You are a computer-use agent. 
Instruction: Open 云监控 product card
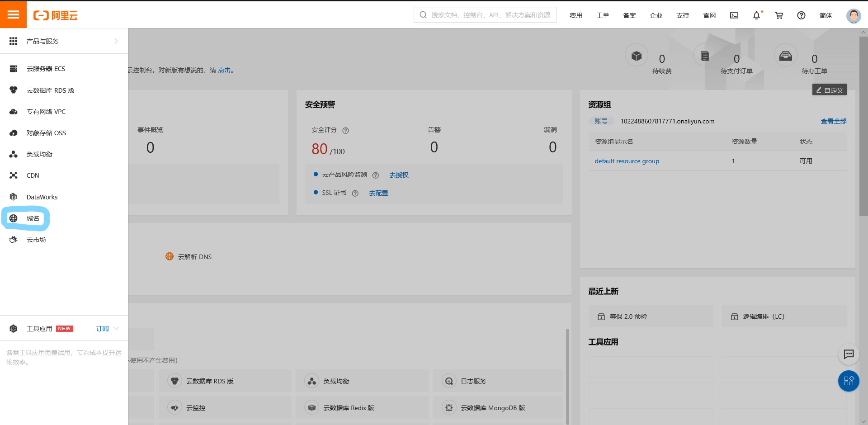pos(225,408)
